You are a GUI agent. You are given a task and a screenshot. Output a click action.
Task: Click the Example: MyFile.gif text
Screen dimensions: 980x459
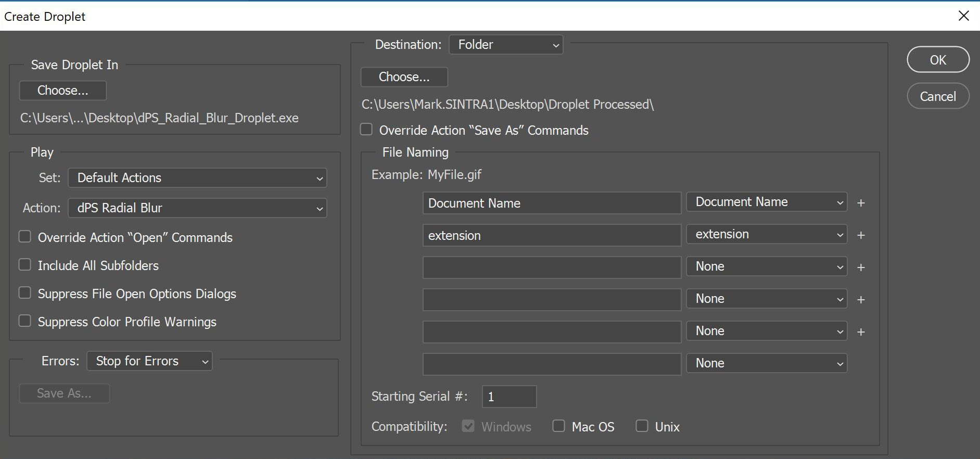tap(426, 175)
